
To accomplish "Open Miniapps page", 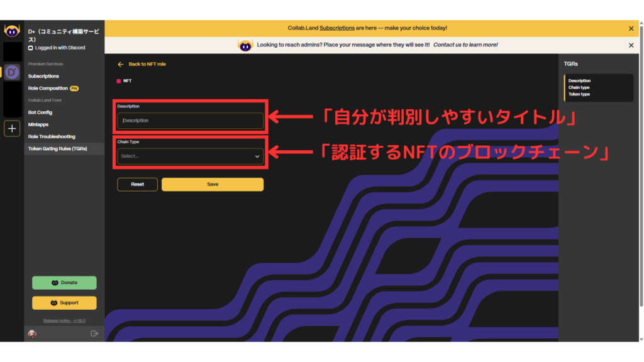I will click(x=38, y=124).
